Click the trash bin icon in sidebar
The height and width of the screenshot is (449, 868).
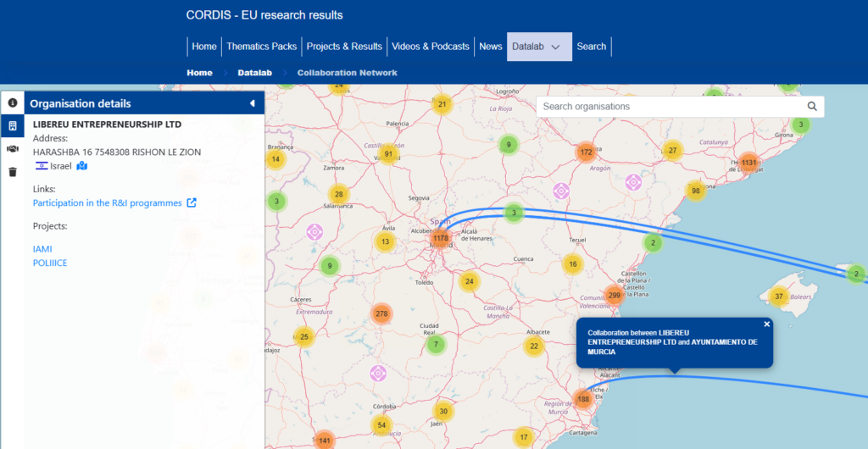tap(12, 172)
